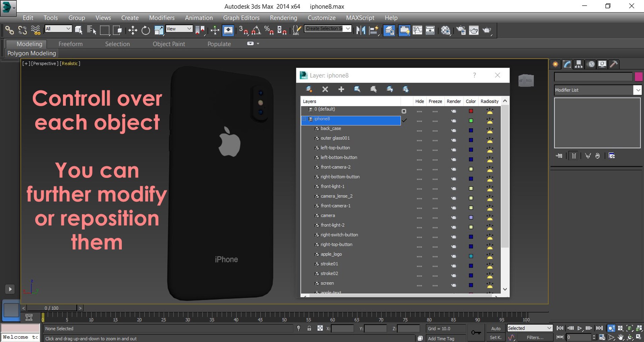Choose the Select Object arrow tool

tap(78, 30)
